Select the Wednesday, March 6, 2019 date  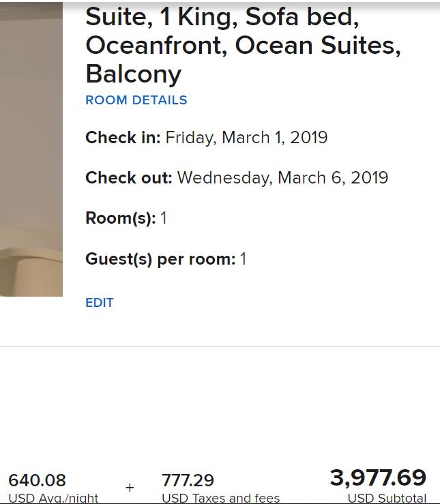pos(282,178)
